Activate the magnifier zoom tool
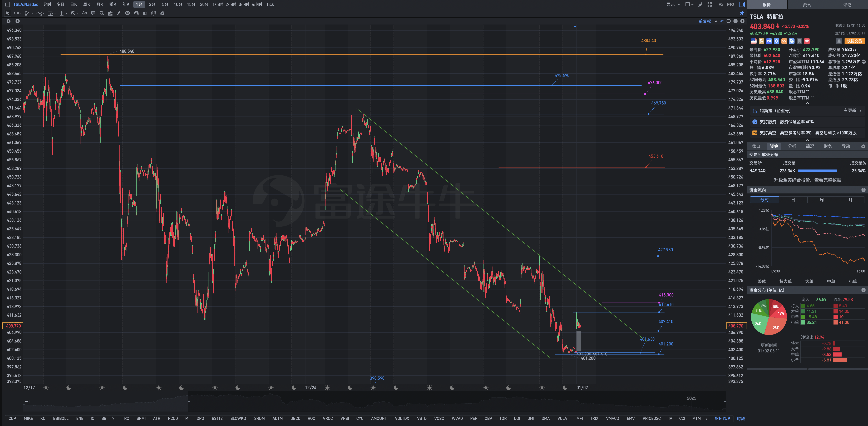This screenshot has height=426, width=868. pos(101,13)
